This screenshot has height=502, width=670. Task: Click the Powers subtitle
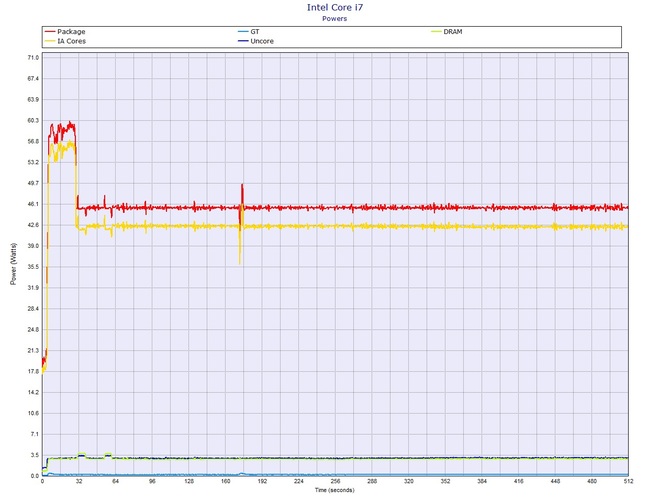335,18
